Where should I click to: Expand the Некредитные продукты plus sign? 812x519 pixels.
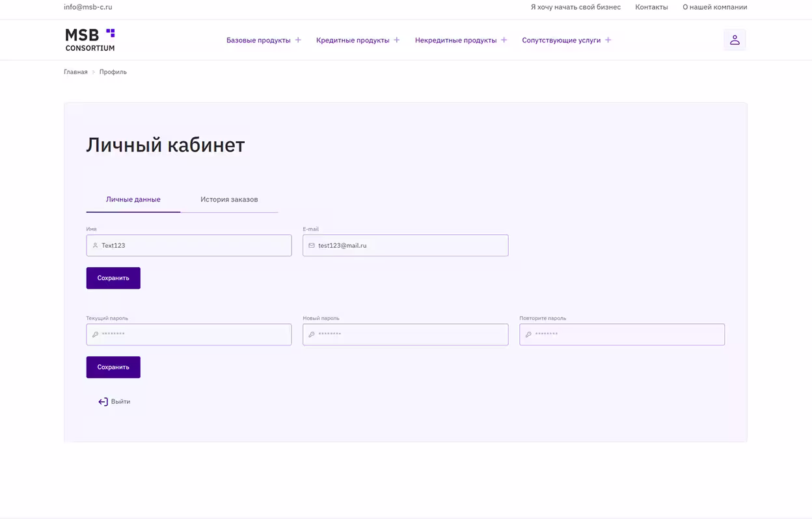point(504,40)
